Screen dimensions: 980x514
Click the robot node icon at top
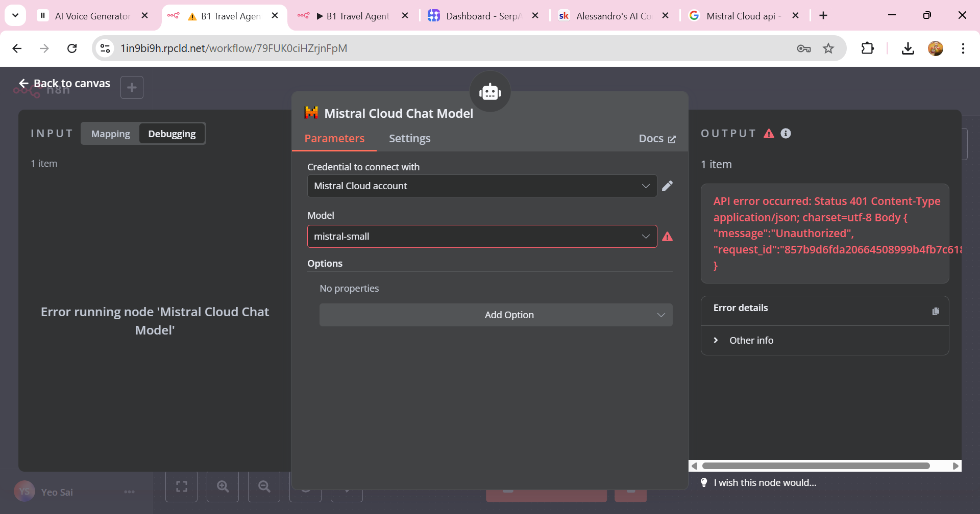point(490,92)
